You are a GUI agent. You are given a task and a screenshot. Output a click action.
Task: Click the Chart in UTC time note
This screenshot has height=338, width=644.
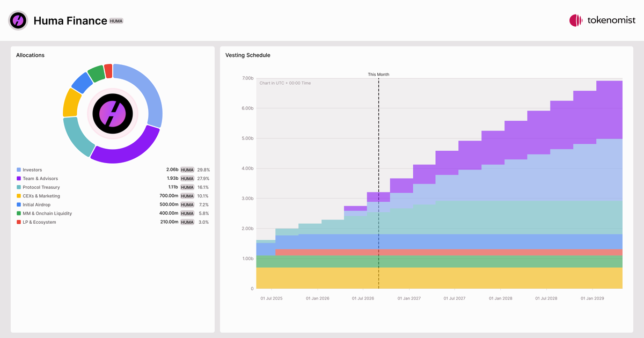click(x=285, y=83)
